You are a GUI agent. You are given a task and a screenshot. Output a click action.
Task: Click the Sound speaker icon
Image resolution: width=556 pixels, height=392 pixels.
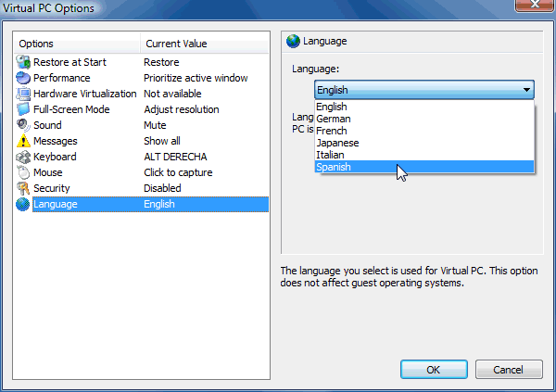click(x=23, y=125)
